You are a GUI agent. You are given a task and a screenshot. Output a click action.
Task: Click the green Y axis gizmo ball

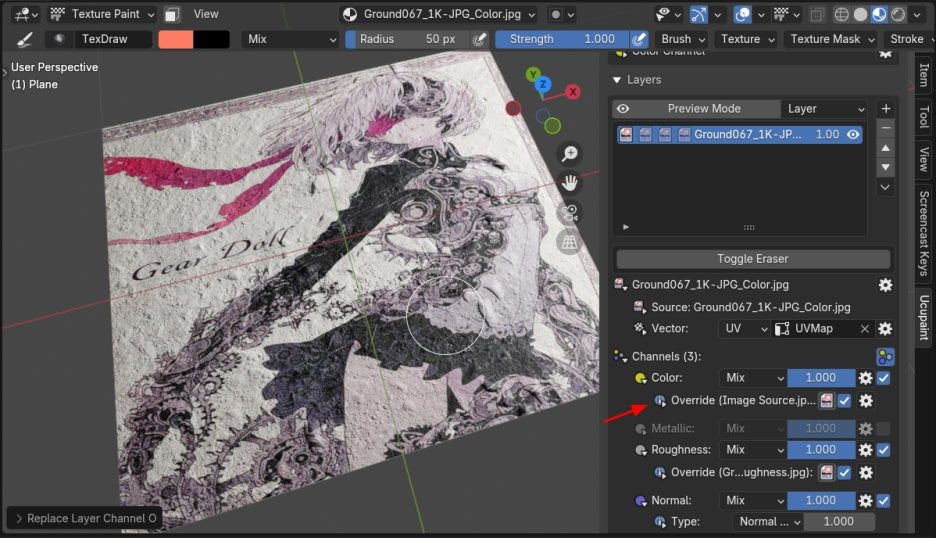pyautogui.click(x=532, y=75)
